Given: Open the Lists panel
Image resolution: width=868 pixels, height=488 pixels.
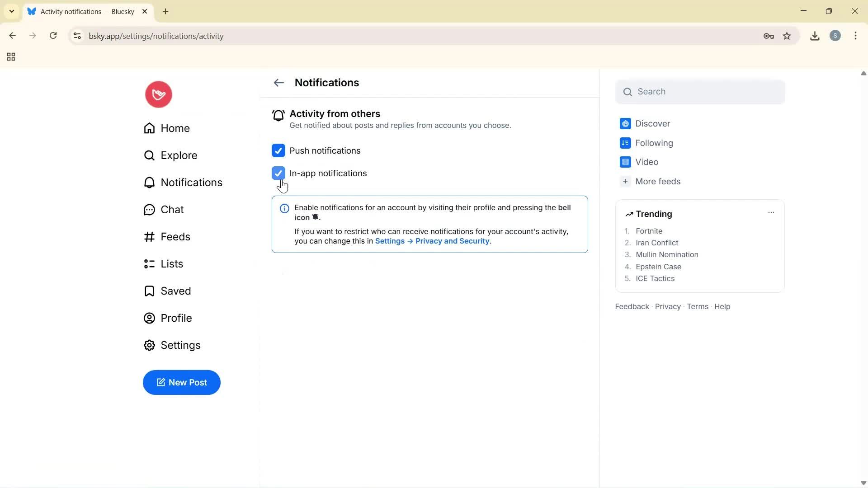Looking at the screenshot, I should coord(172,264).
